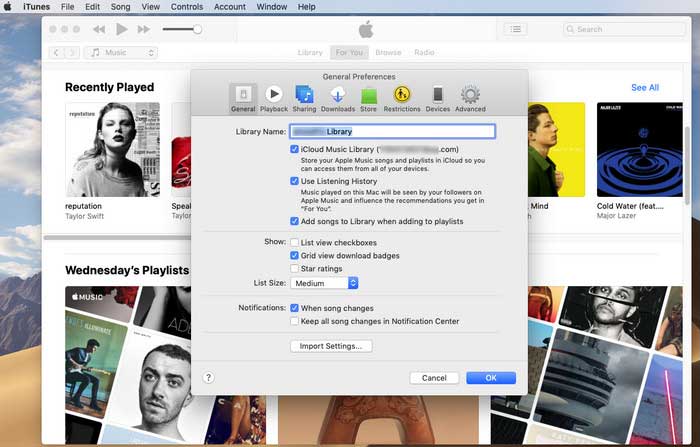Toggle Add songs to Library when adding to playlists
The height and width of the screenshot is (447, 700).
pos(294,221)
